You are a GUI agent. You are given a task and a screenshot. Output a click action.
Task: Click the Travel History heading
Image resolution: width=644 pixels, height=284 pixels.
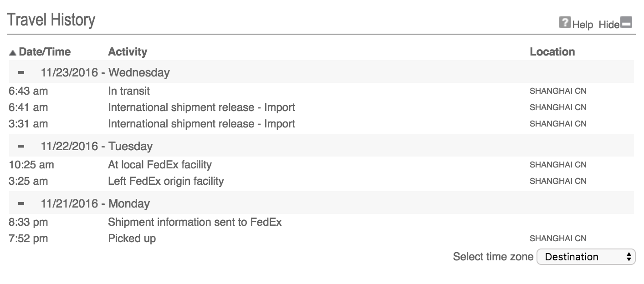[51, 20]
